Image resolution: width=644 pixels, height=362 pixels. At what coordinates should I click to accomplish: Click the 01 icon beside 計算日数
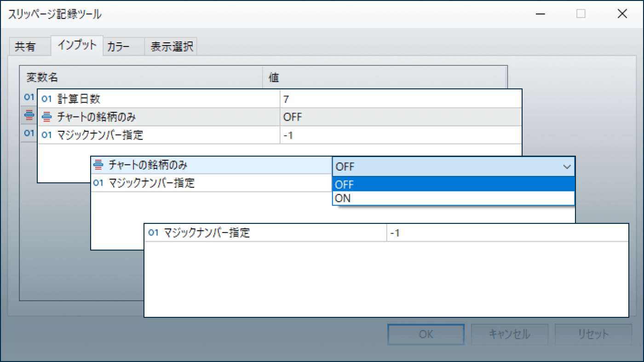coord(47,99)
